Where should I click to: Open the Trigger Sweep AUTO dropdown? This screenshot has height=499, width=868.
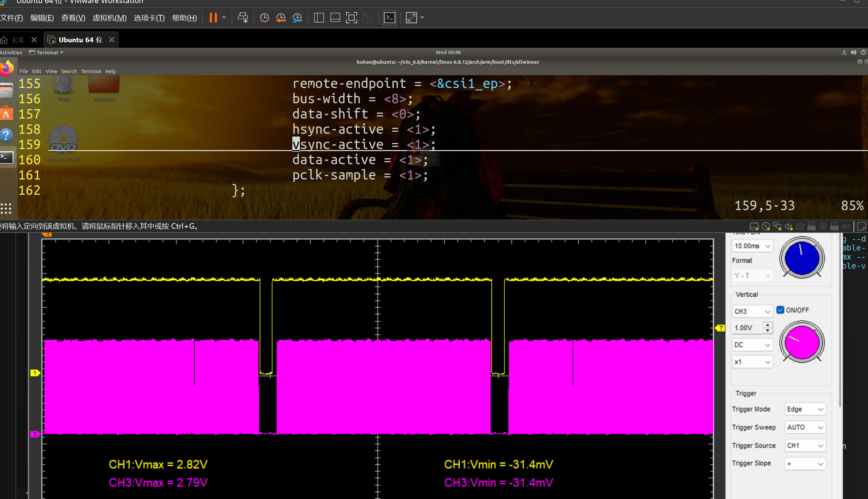pyautogui.click(x=805, y=427)
